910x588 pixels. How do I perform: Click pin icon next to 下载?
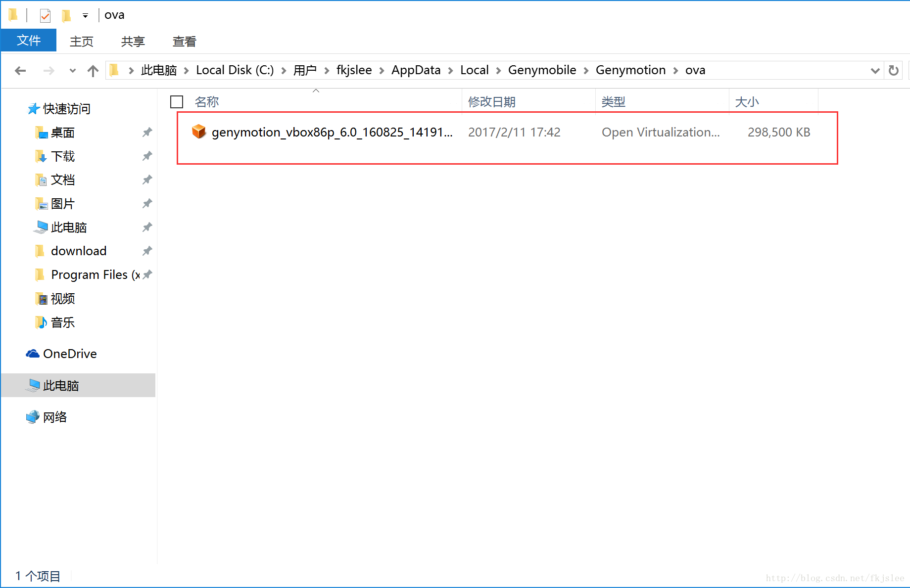147,156
